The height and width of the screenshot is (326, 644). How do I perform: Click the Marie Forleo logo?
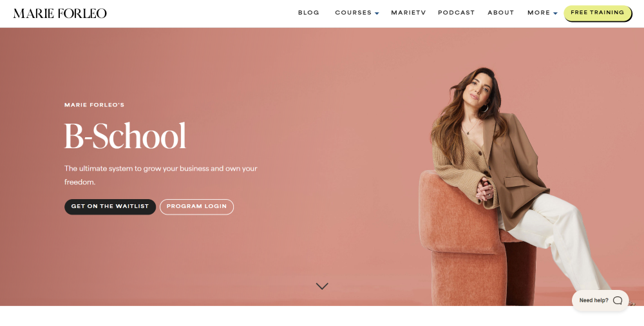pos(60,13)
